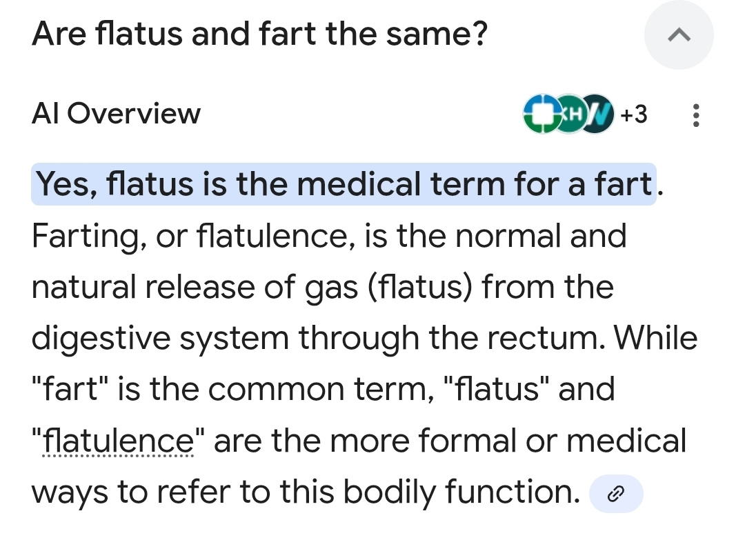The image size is (745, 560).
Task: Open the green KH source icon
Action: point(568,114)
